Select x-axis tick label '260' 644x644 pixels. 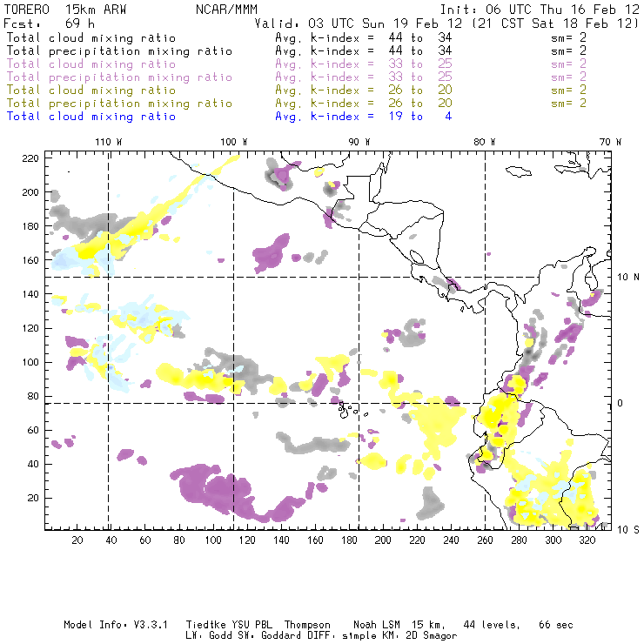pos(485,540)
